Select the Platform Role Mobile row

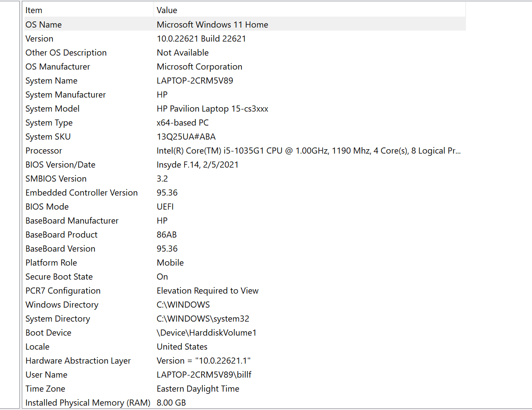click(x=131, y=262)
